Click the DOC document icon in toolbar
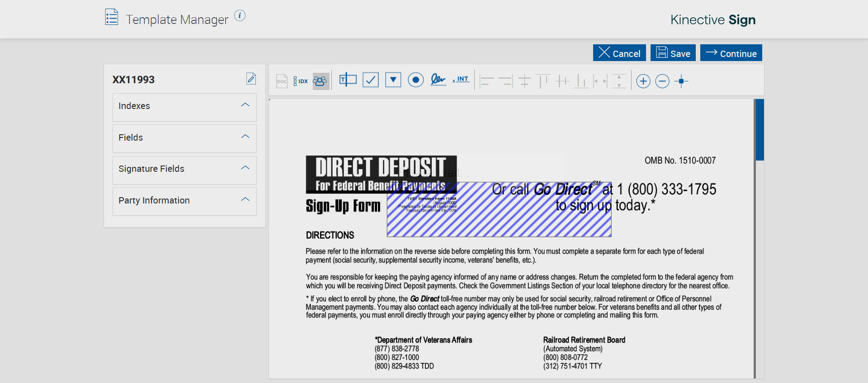Screen dimensions: 868x383 (282, 81)
